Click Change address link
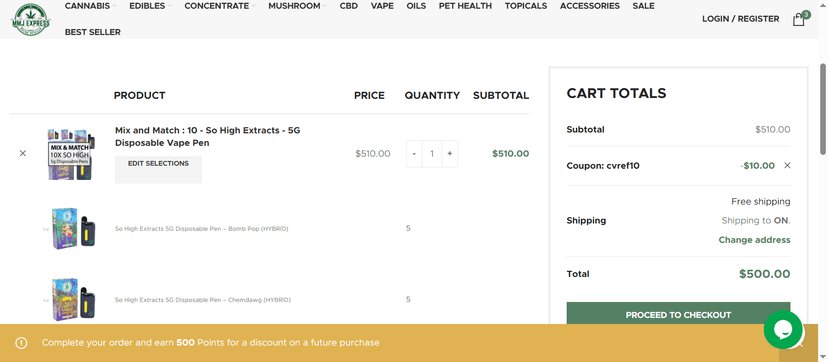The height and width of the screenshot is (362, 828). point(754,240)
